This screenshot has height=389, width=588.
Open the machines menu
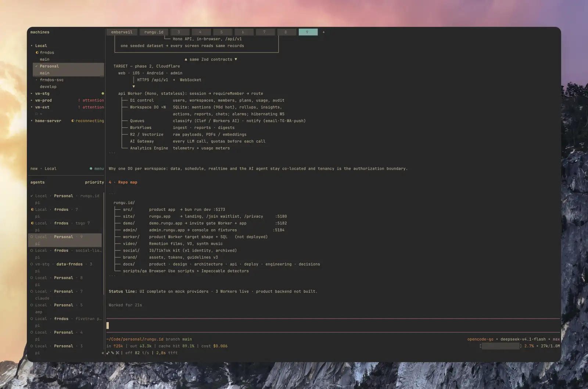click(x=97, y=169)
